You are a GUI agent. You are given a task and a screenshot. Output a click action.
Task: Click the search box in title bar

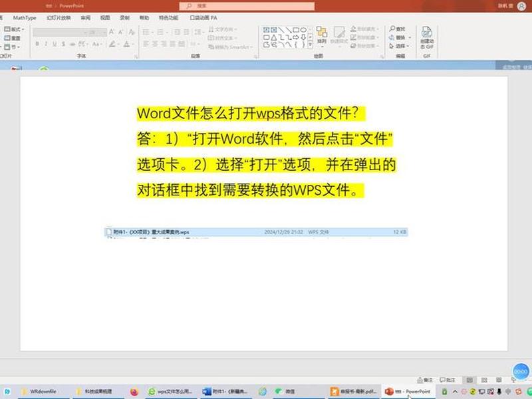click(247, 6)
